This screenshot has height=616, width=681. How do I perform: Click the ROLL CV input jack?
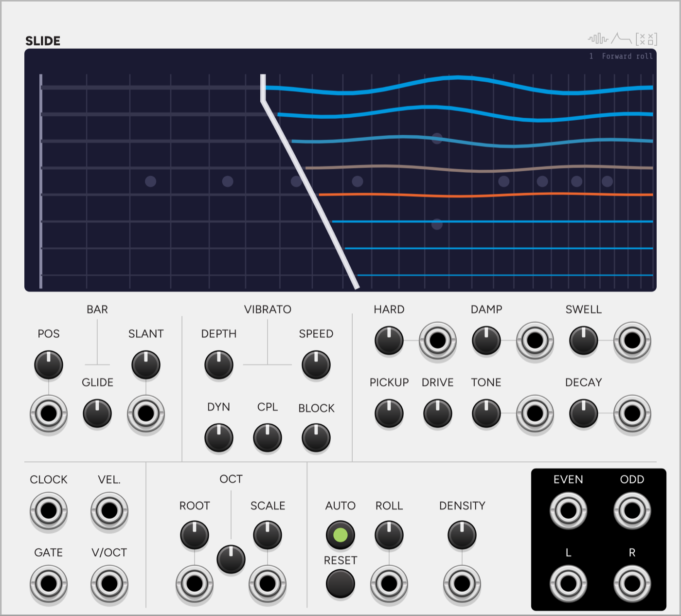tap(389, 583)
